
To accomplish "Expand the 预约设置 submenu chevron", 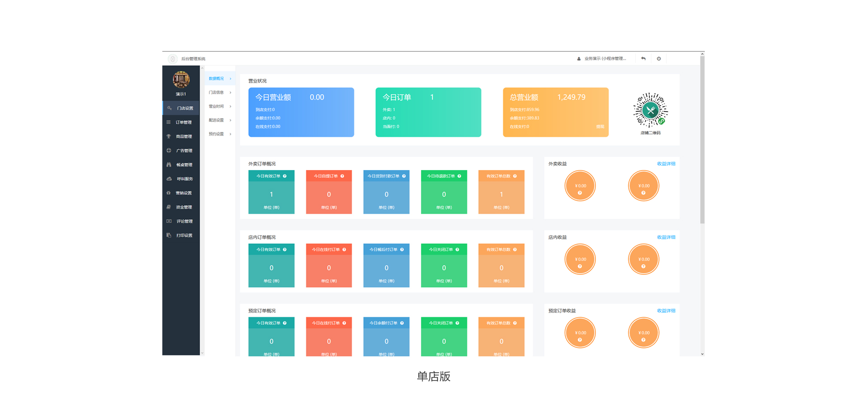I will (231, 134).
